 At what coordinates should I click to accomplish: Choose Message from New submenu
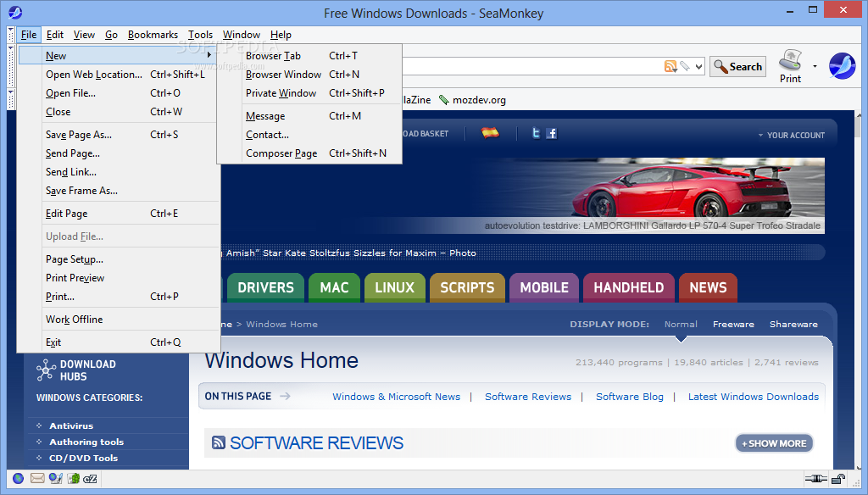309,116
